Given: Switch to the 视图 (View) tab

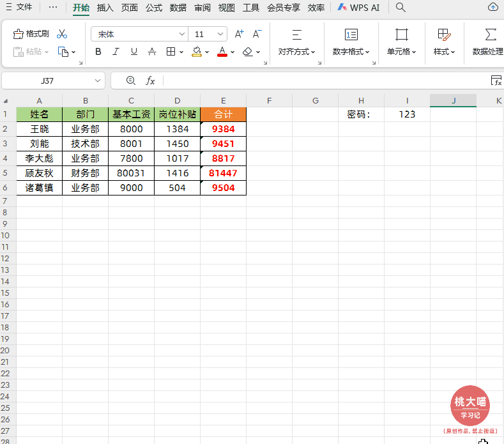Looking at the screenshot, I should [227, 8].
